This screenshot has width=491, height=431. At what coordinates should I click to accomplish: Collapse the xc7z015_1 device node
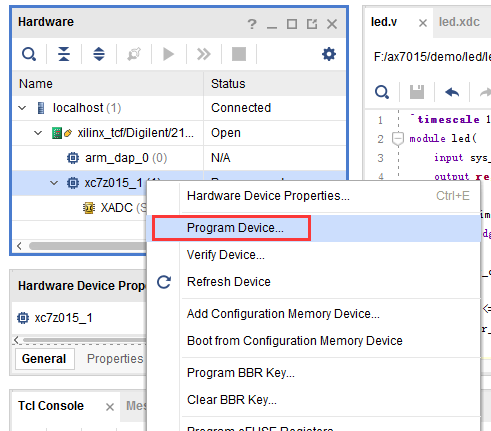point(54,183)
